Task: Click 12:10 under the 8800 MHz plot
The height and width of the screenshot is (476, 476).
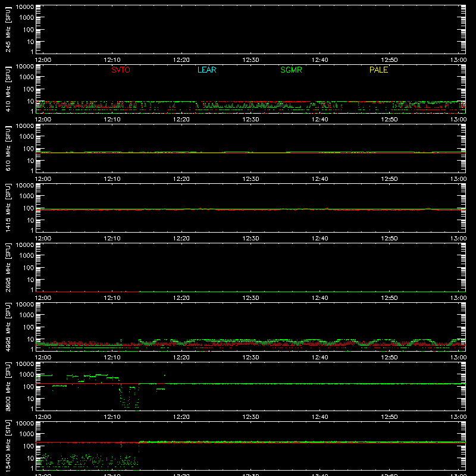Action: (x=112, y=417)
